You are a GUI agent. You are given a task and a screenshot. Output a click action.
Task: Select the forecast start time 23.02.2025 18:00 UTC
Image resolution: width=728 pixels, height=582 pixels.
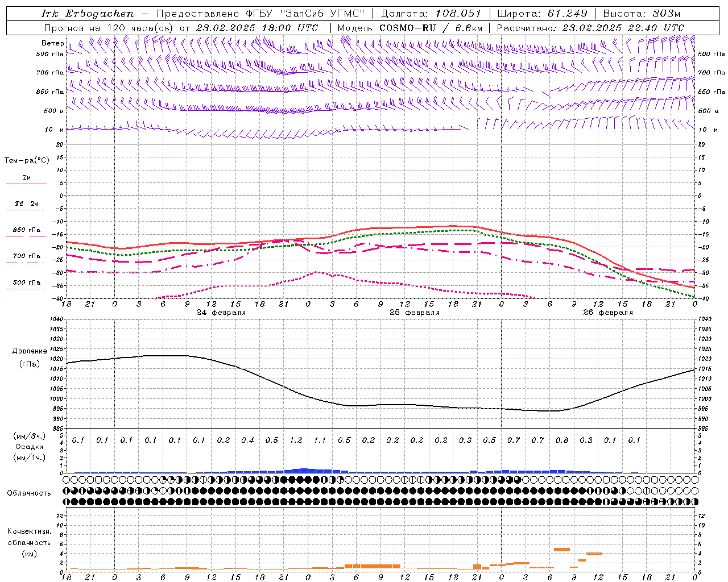[257, 28]
